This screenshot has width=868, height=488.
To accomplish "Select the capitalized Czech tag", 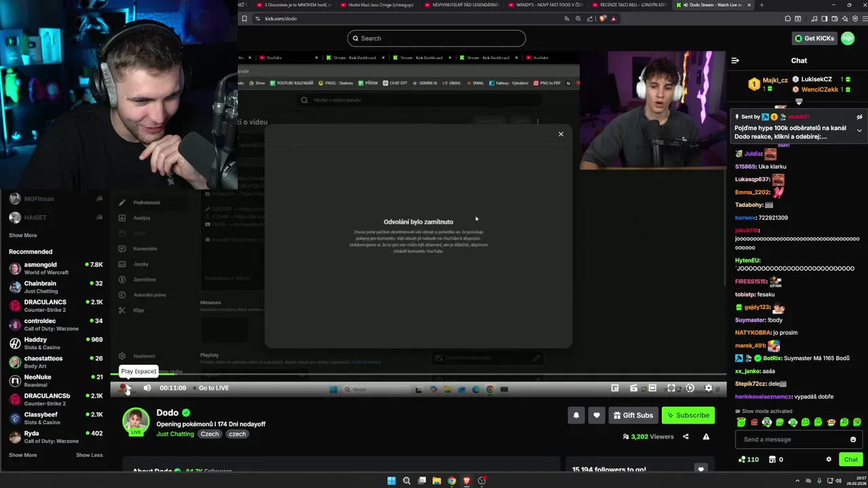I will click(210, 434).
